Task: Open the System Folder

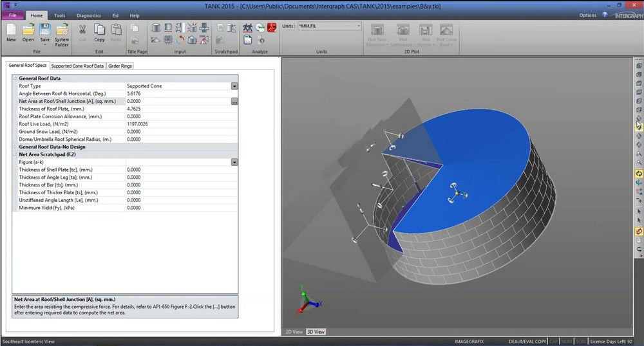Action: 62,35
